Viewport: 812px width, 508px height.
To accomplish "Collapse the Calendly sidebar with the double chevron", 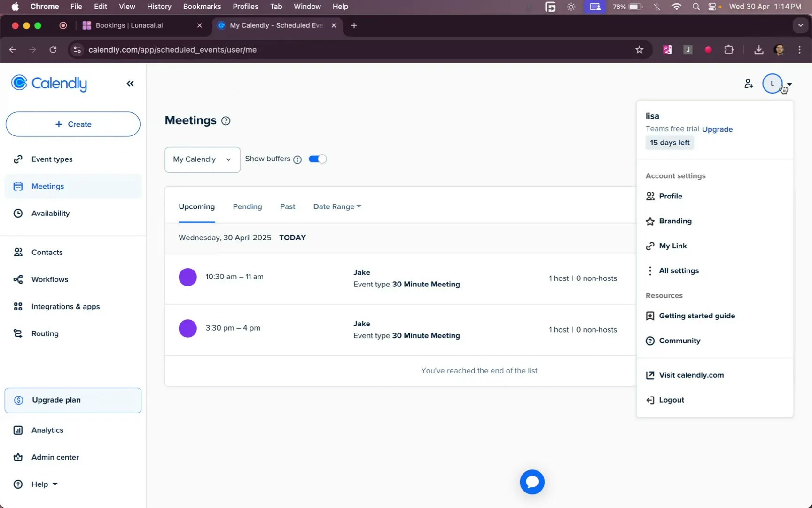I will 130,84.
